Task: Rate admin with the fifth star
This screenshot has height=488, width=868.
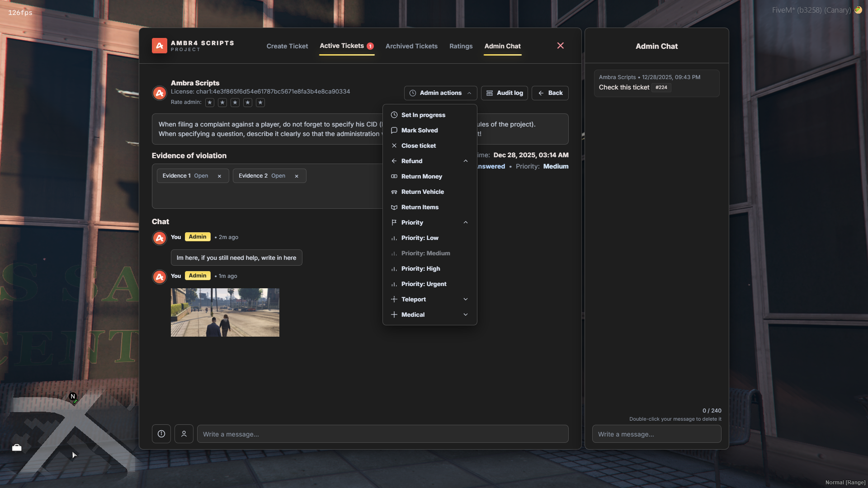Action: pyautogui.click(x=260, y=103)
